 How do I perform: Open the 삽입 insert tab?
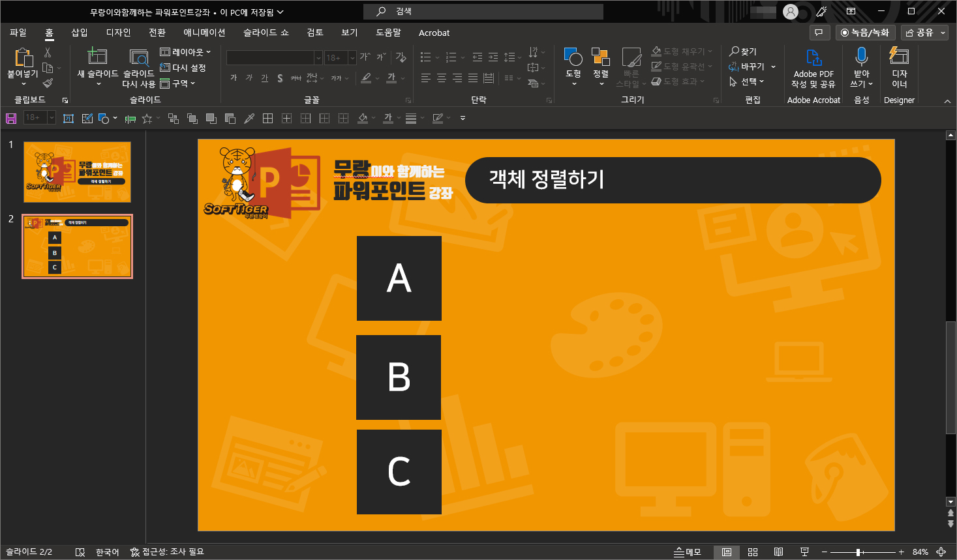(x=80, y=33)
